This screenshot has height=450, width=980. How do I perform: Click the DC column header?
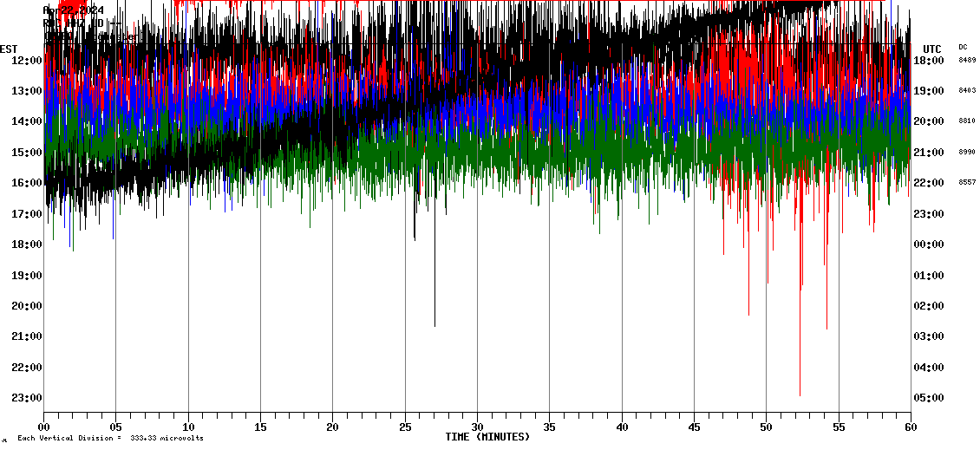point(963,47)
